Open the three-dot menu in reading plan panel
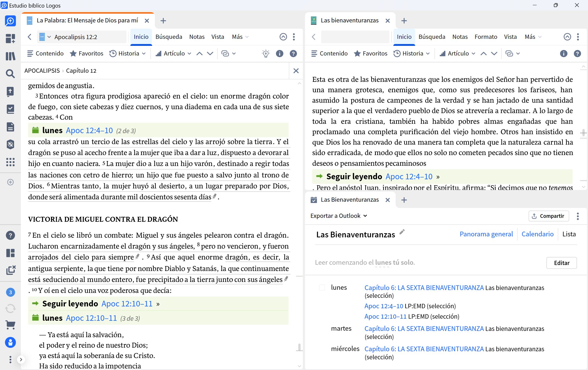Viewport: 588px width, 370px height. pyautogui.click(x=578, y=216)
